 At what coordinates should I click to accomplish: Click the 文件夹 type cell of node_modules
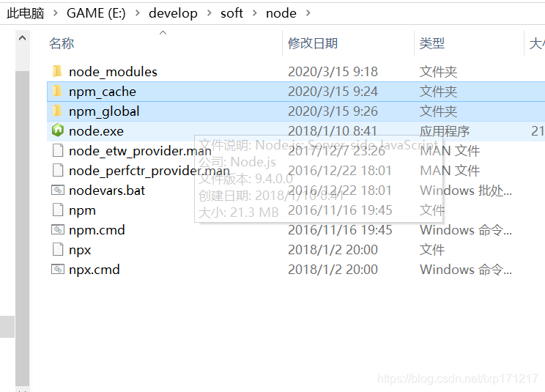pyautogui.click(x=438, y=72)
